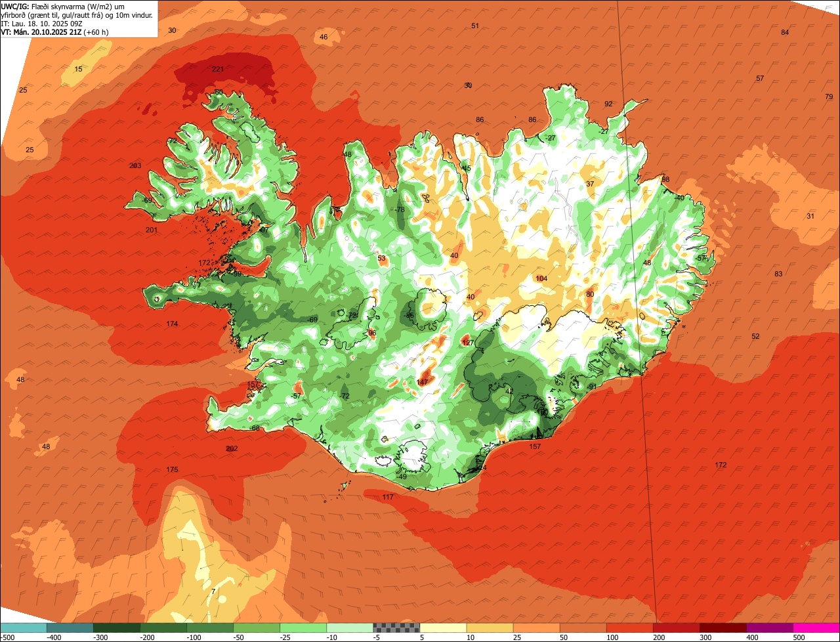
Task: Click the legend swatch between -200 and -100
Action: click(163, 628)
